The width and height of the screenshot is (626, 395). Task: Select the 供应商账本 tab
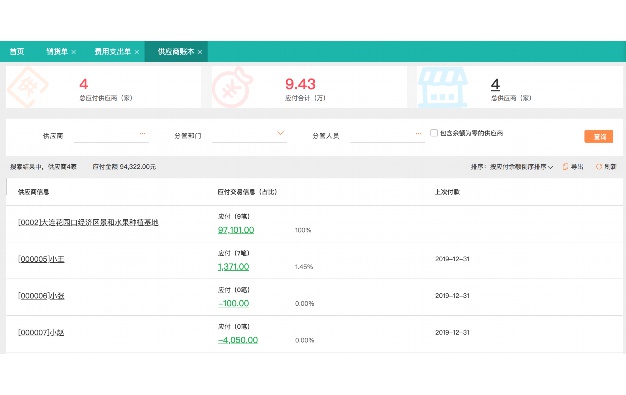tap(176, 52)
